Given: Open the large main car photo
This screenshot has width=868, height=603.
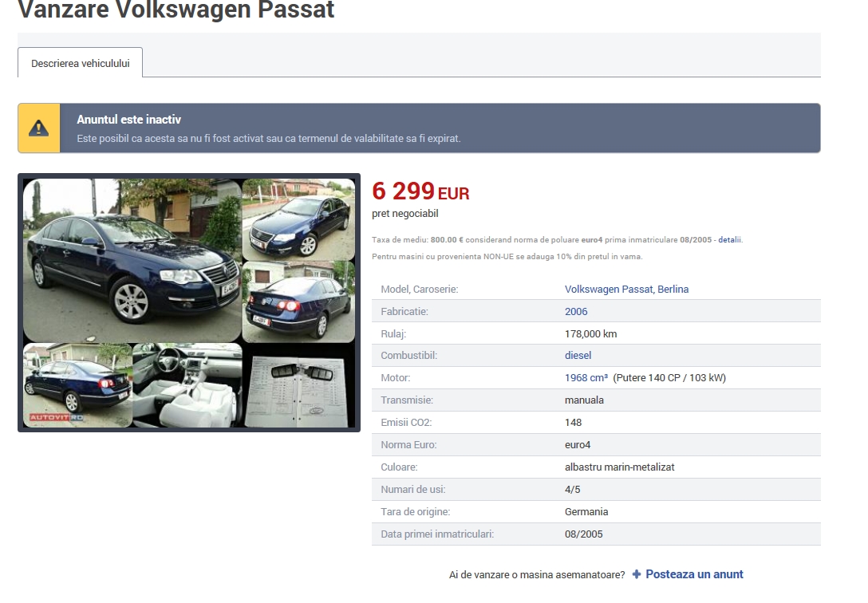Looking at the screenshot, I should pyautogui.click(x=132, y=260).
